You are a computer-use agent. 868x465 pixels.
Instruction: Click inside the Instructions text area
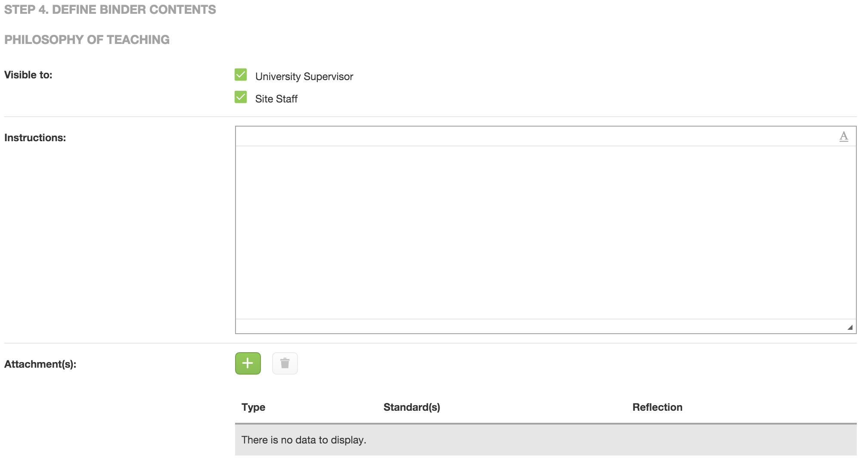[x=546, y=232]
